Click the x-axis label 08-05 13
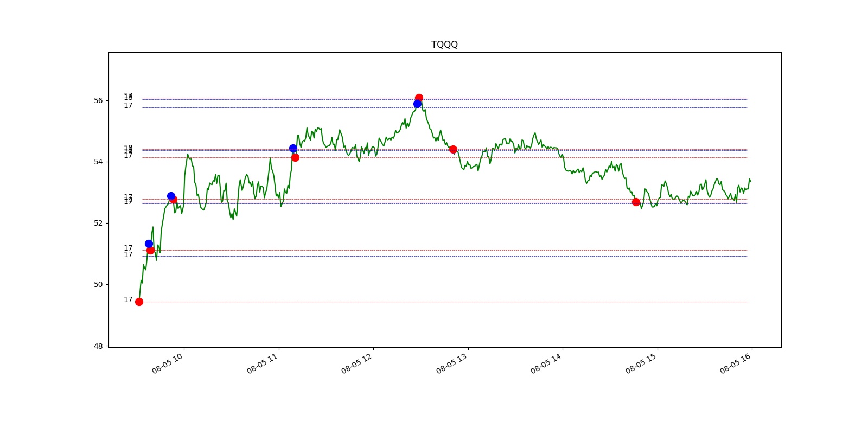The height and width of the screenshot is (434, 868). coord(452,363)
